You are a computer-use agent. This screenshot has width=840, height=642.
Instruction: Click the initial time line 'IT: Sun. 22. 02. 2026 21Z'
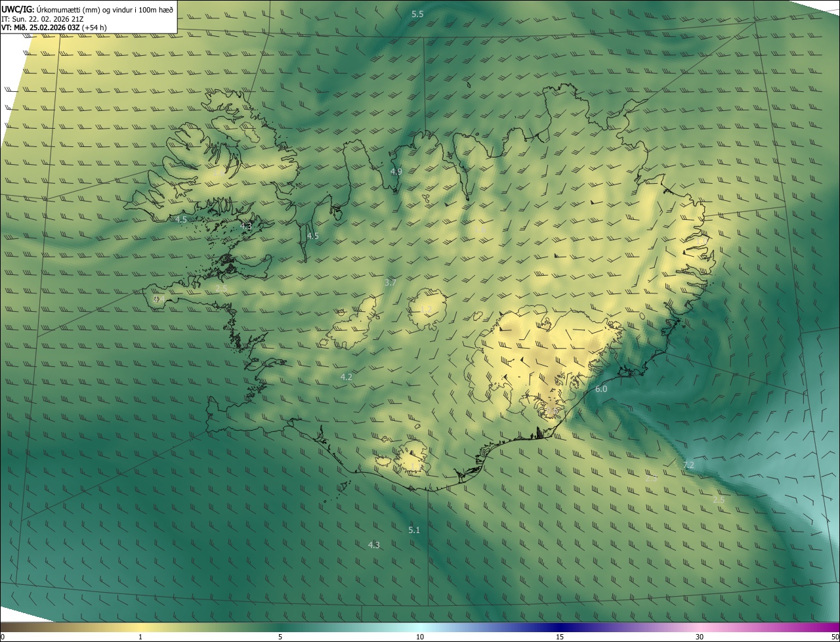(42, 18)
